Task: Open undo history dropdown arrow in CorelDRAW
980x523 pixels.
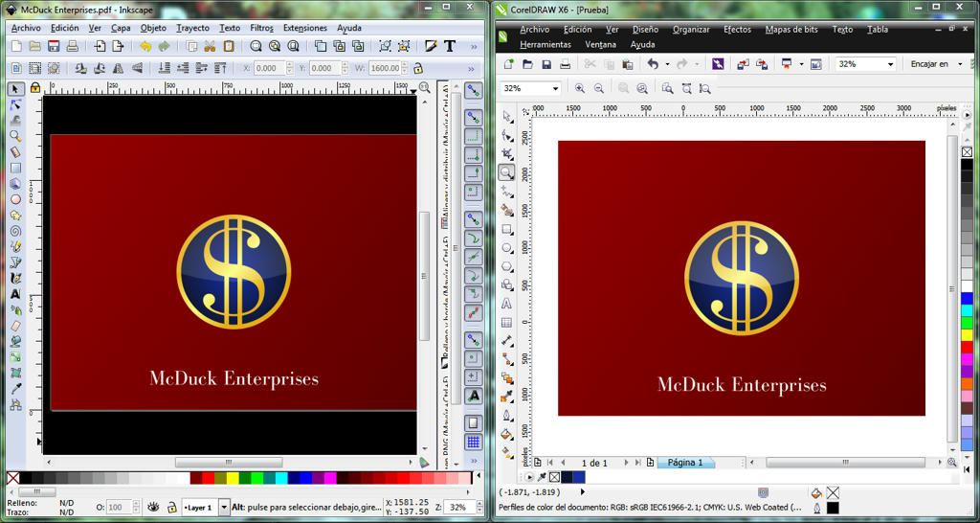Action: pos(667,64)
